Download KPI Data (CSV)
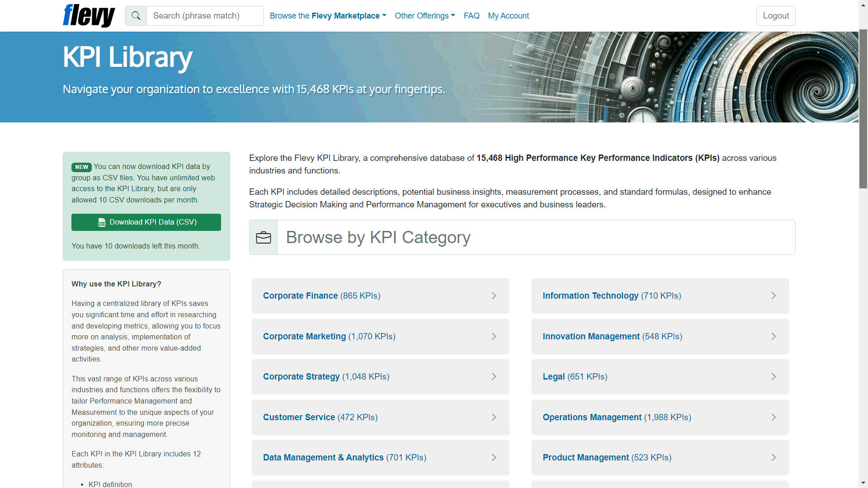The height and width of the screenshot is (488, 868). (146, 222)
